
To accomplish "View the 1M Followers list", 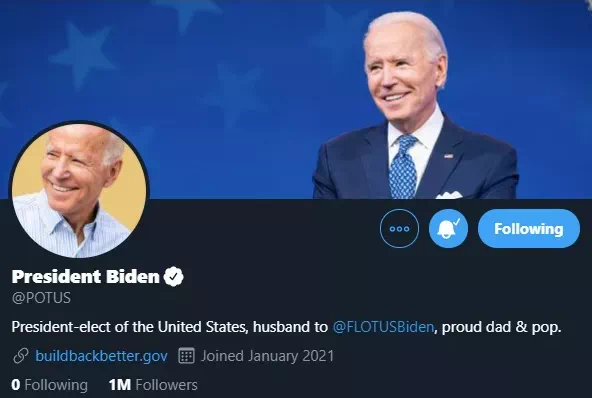I will click(153, 385).
